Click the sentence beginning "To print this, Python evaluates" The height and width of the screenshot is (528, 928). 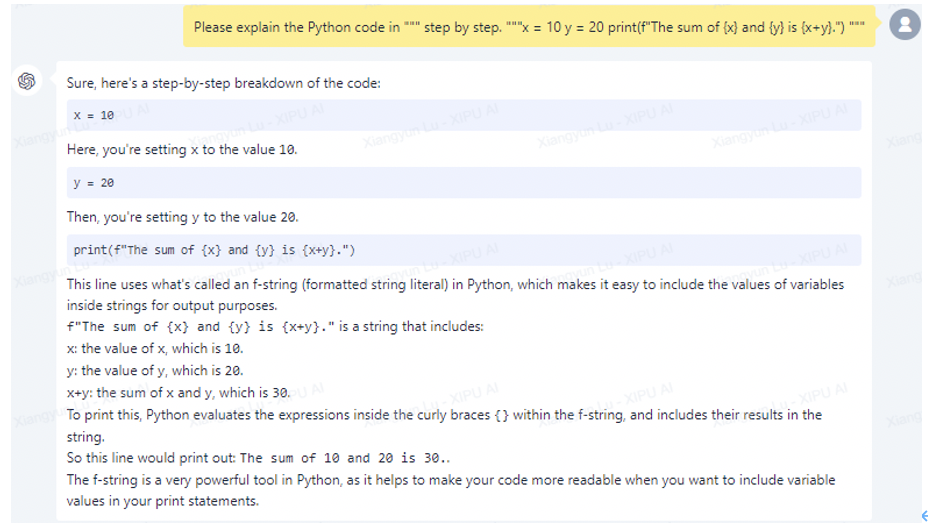(444, 426)
